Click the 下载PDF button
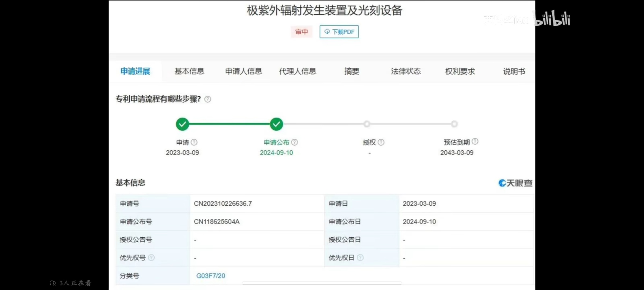Image resolution: width=644 pixels, height=290 pixels. click(x=339, y=32)
